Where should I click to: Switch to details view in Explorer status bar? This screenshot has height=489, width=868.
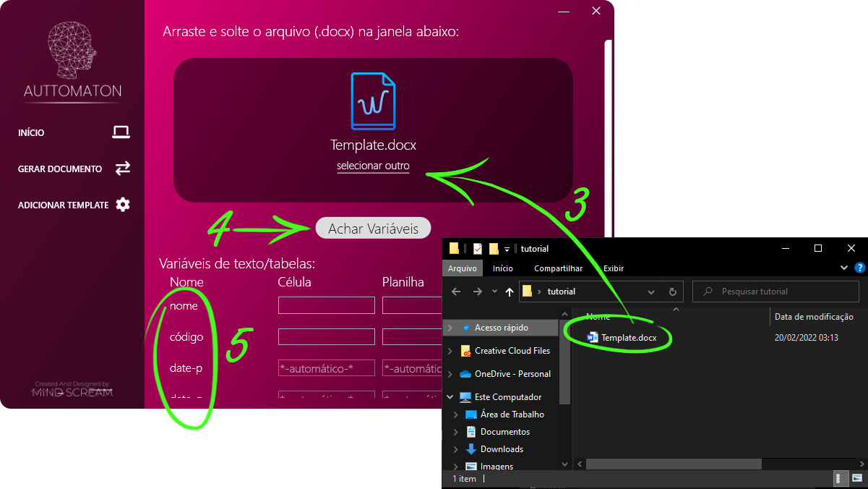tap(843, 479)
